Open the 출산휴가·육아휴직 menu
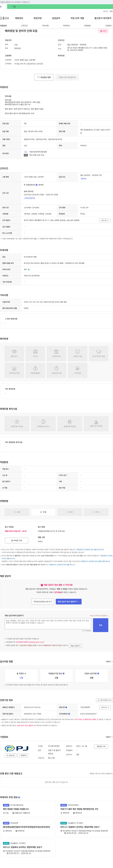The width and height of the screenshot is (113, 868). [103, 18]
